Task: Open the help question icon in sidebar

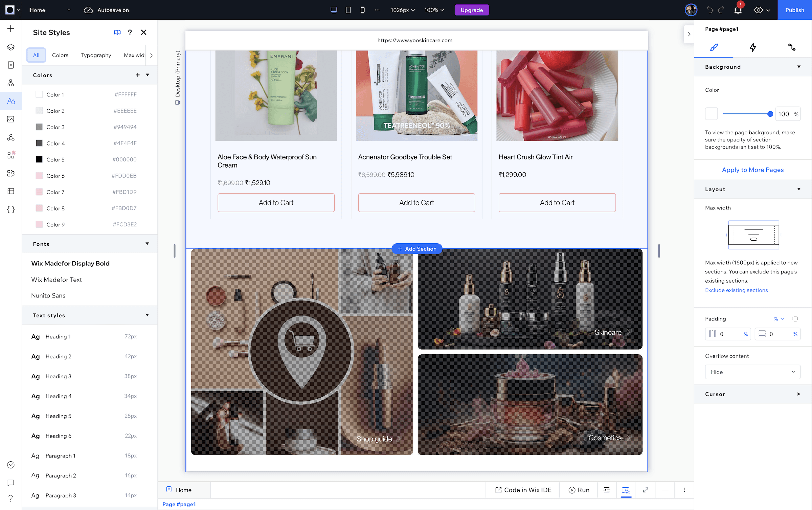Action: (x=11, y=498)
